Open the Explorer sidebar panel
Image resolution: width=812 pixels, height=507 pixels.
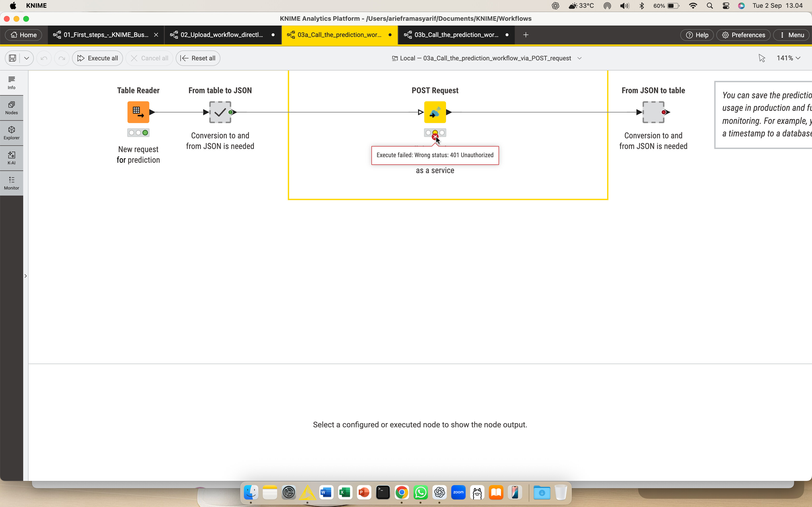pyautogui.click(x=11, y=133)
